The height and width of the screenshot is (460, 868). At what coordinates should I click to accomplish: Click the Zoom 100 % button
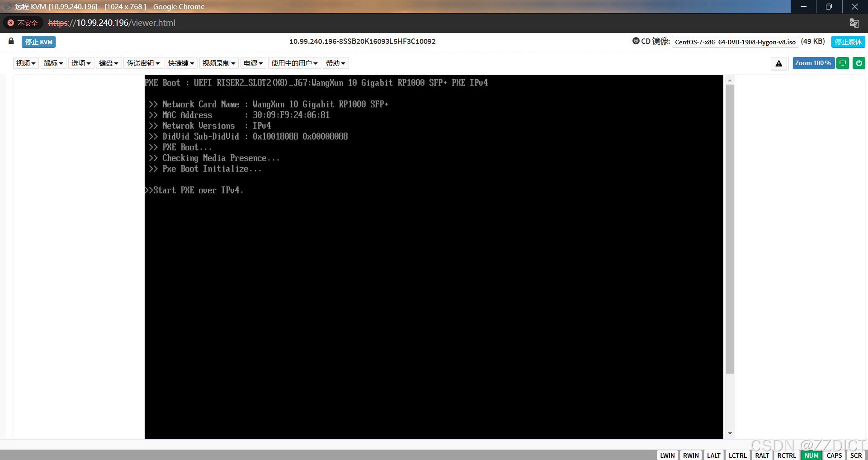click(x=813, y=63)
